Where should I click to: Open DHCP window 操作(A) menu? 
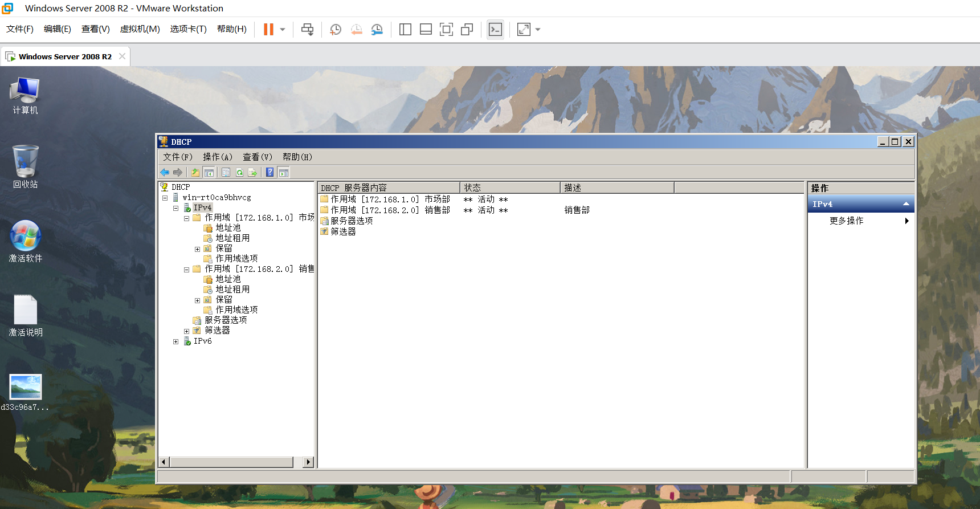coord(218,157)
